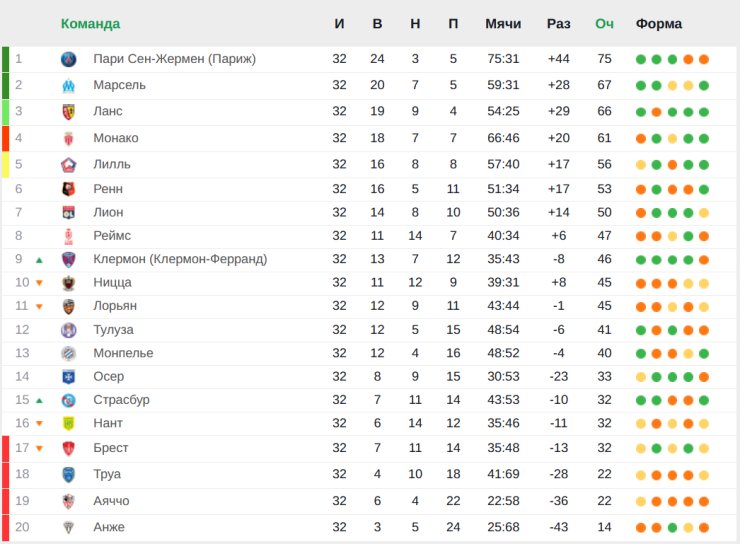Screen dimensions: 740x544
Task: Click Clermont's green up-arrow position indicator
Action: (x=40, y=260)
